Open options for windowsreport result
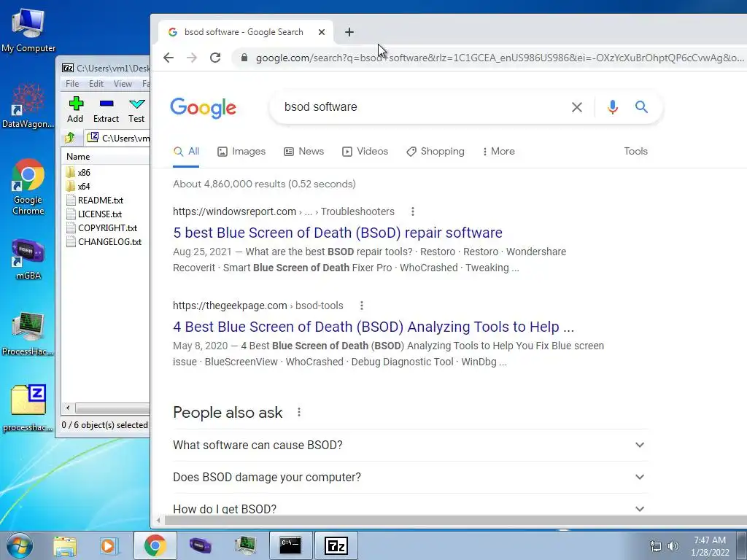747x560 pixels. tap(413, 211)
